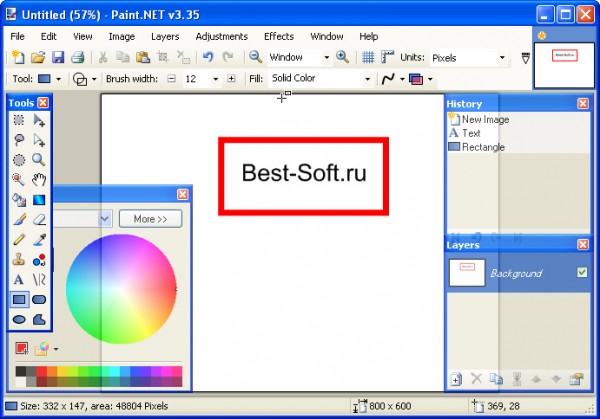The height and width of the screenshot is (419, 600).
Task: Choose the Ellipse shape tool
Action: click(19, 319)
